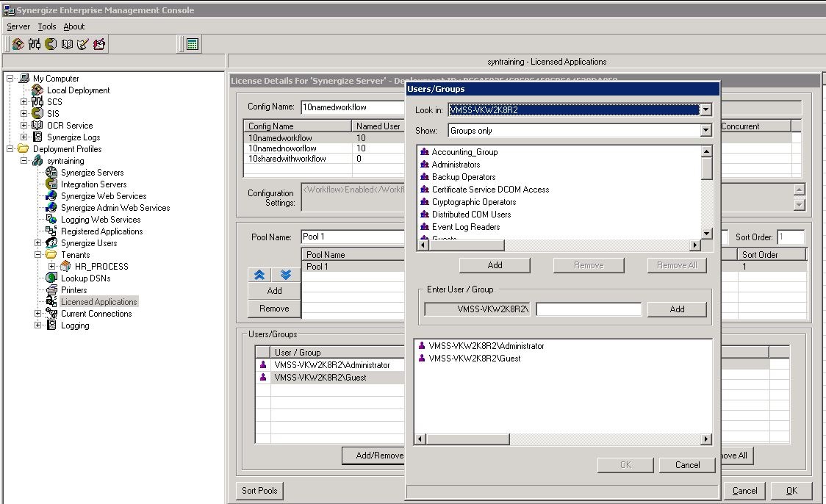Open the Server menu
The width and height of the screenshot is (826, 504).
point(18,26)
